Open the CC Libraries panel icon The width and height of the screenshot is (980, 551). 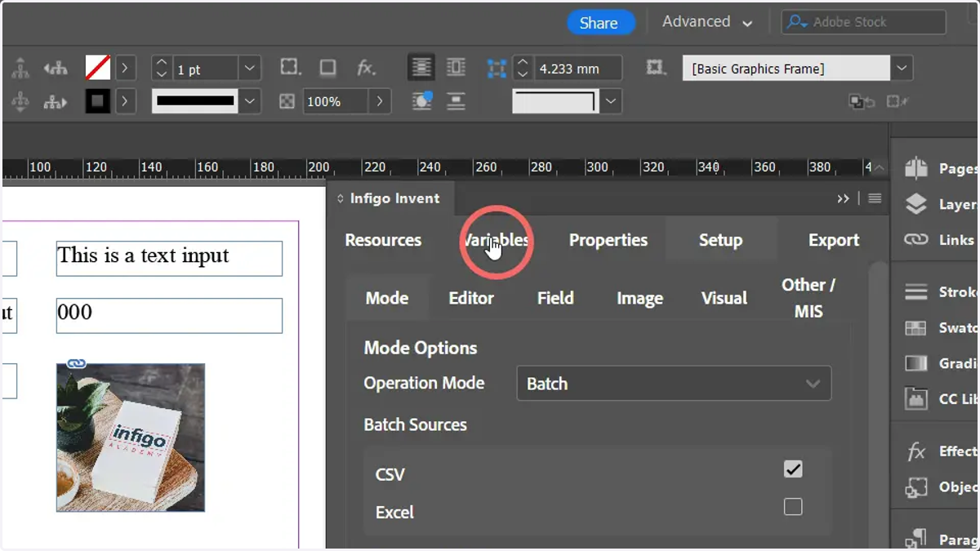tap(916, 398)
